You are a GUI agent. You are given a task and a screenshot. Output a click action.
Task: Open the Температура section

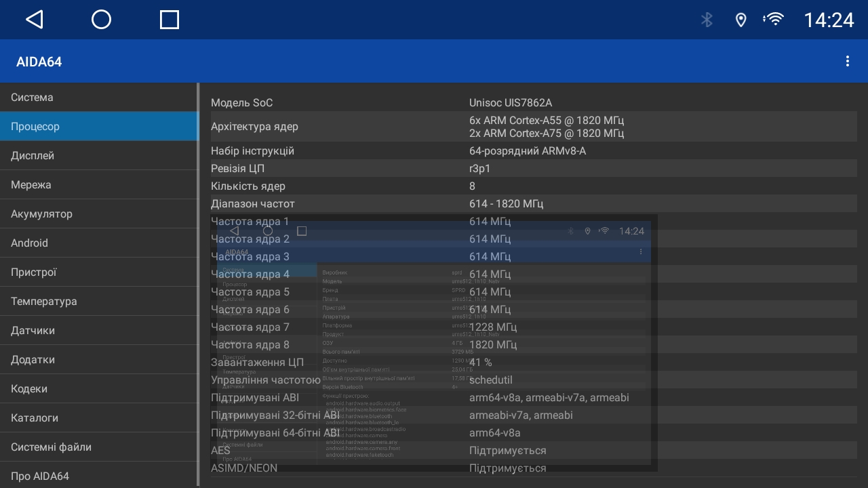98,302
